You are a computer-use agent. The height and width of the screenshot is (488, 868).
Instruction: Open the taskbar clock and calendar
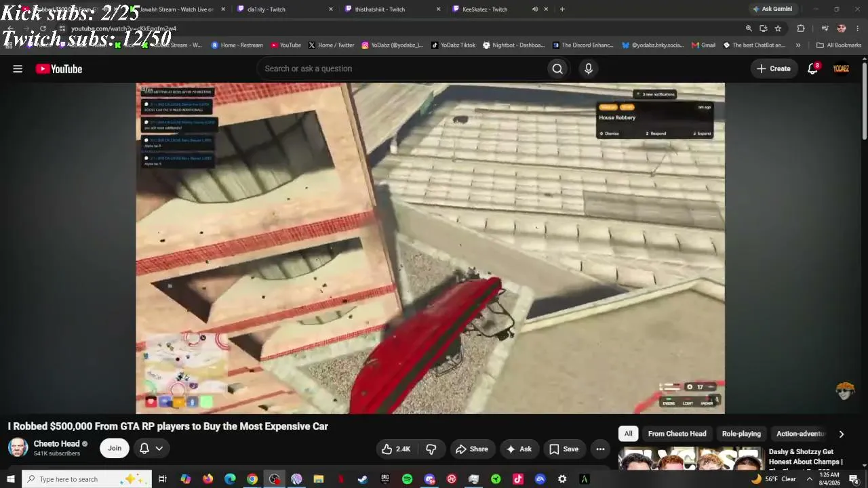[x=829, y=479]
